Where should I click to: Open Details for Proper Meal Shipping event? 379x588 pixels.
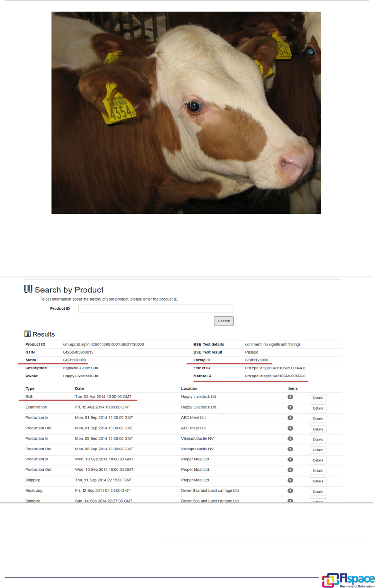pyautogui.click(x=318, y=481)
